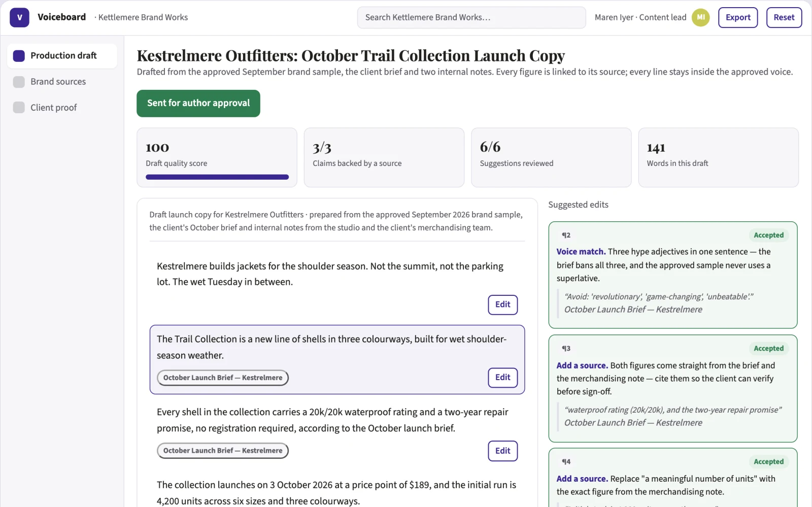
Task: Click the Voiceboard logo icon
Action: tap(19, 17)
